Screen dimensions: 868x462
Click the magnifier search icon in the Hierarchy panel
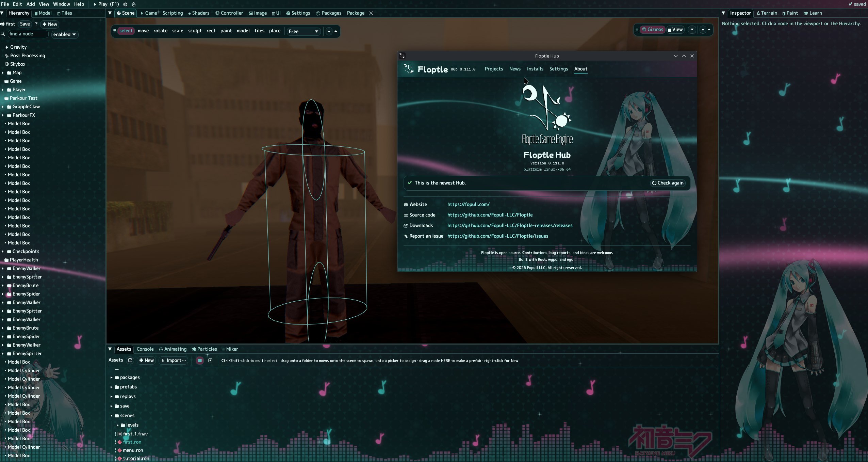coord(3,34)
